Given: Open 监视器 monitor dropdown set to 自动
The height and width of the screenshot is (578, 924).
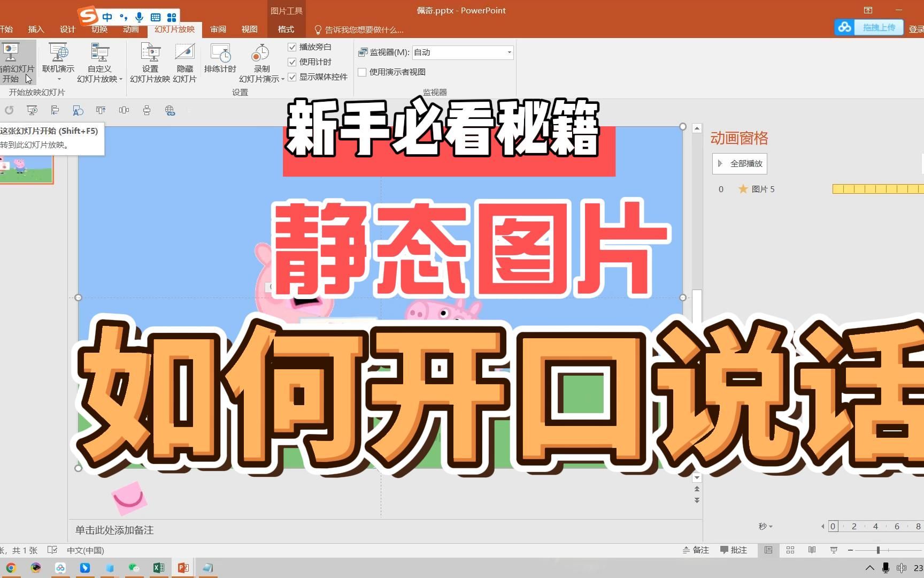Looking at the screenshot, I should (463, 52).
